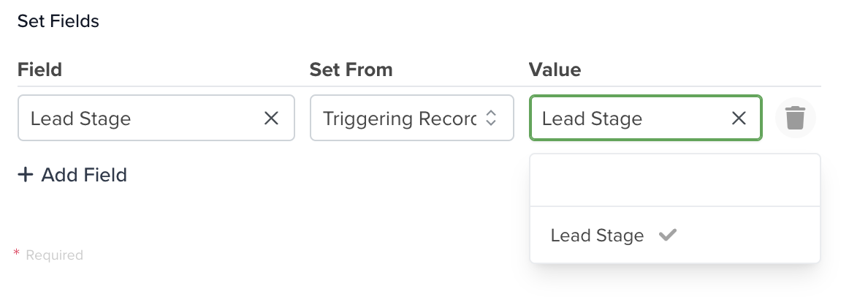Click the red asterisk beside Required
The image size is (868, 297).
[16, 254]
